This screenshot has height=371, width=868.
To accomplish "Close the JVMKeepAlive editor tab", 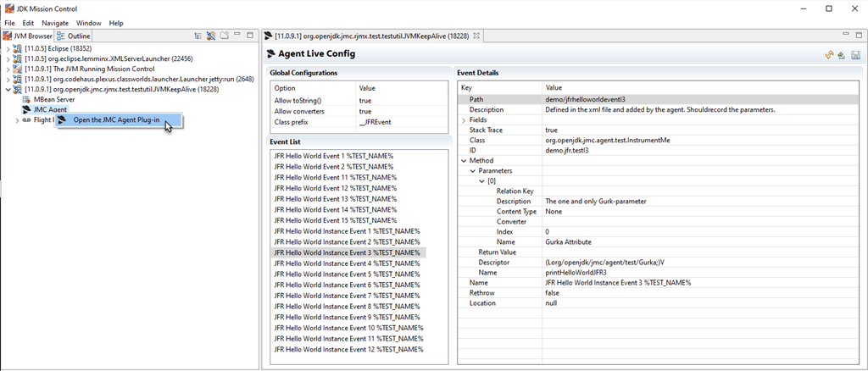I will pos(476,36).
